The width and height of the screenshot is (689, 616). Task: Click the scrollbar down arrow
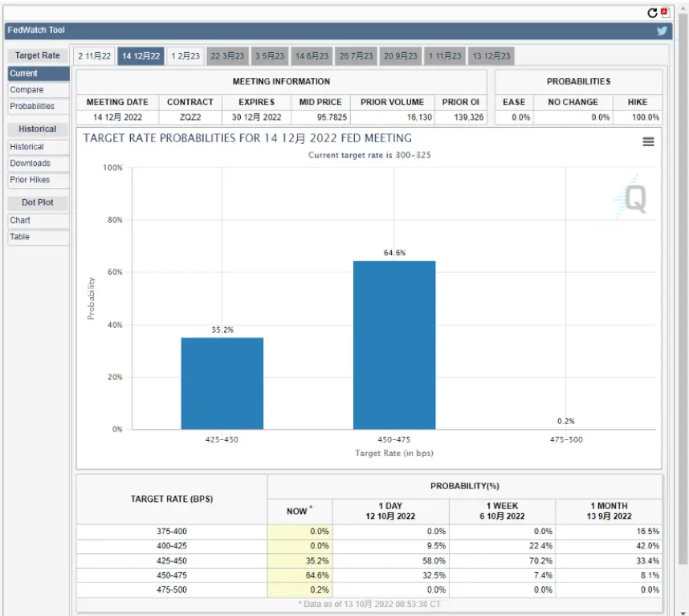[x=683, y=612]
